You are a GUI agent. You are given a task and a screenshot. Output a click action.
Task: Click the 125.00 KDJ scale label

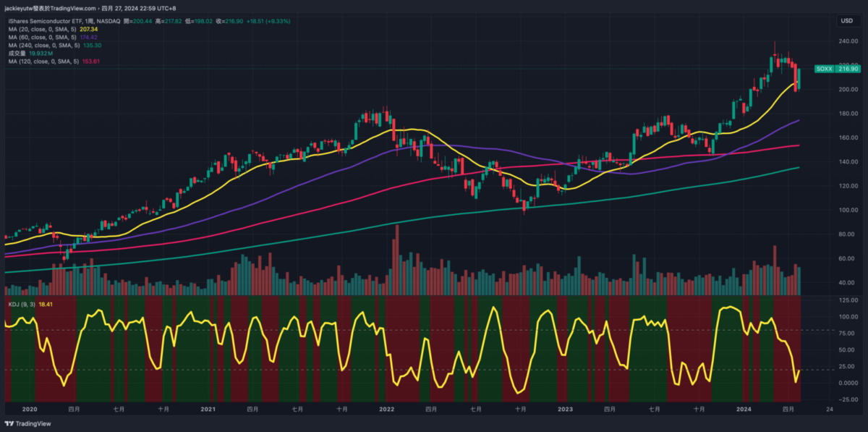click(x=848, y=299)
